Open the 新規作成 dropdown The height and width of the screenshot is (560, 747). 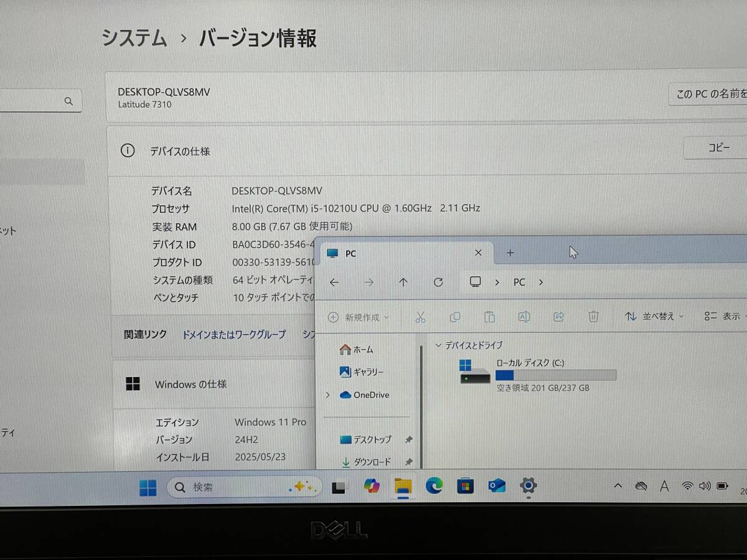click(359, 317)
